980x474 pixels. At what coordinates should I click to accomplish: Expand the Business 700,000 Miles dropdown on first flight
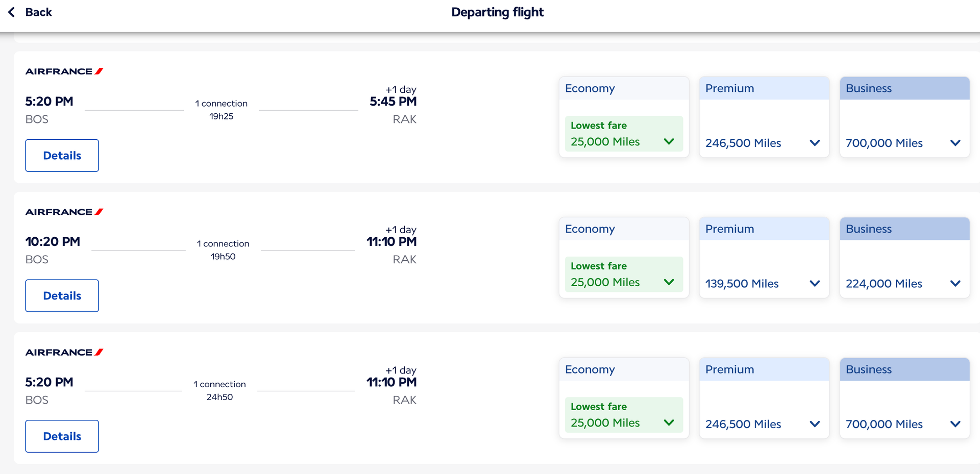pyautogui.click(x=955, y=143)
